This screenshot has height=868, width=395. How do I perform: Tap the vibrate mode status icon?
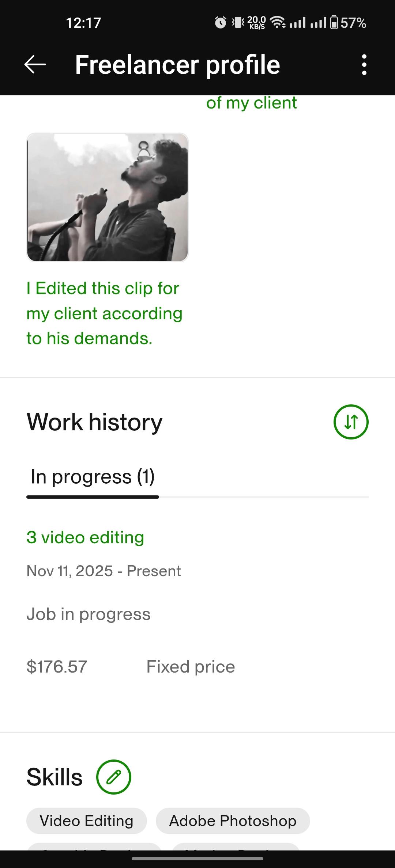tap(238, 23)
